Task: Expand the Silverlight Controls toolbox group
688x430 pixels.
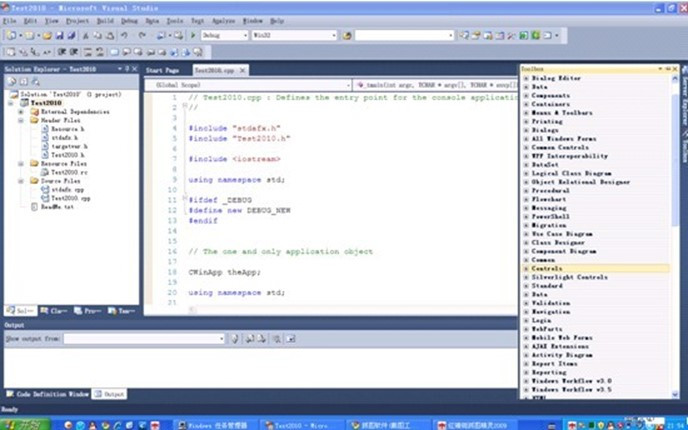Action: [x=526, y=277]
